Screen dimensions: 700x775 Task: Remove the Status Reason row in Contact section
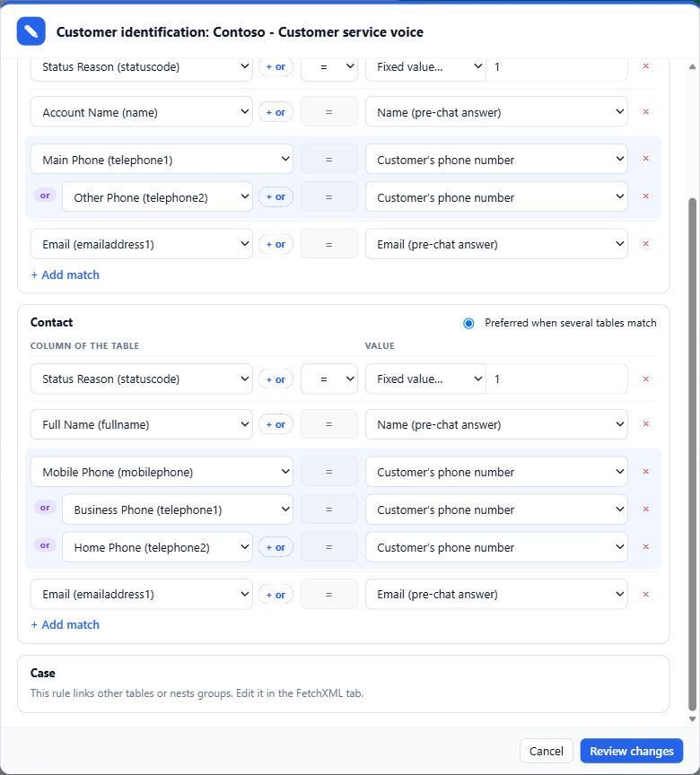pyautogui.click(x=645, y=379)
